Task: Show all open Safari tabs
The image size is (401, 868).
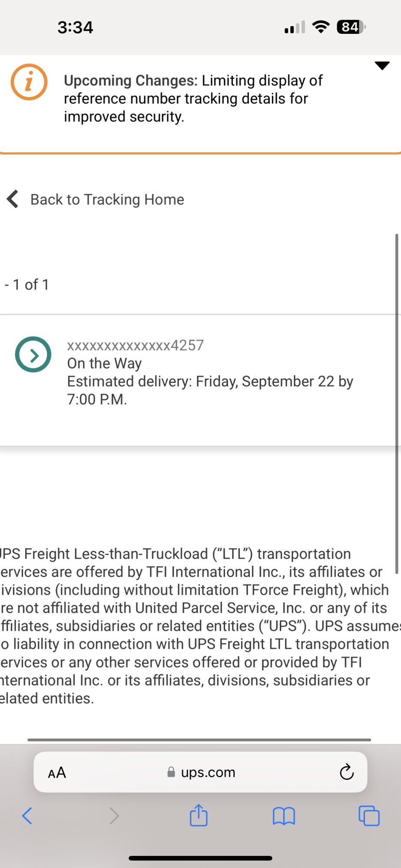Action: coord(369,815)
